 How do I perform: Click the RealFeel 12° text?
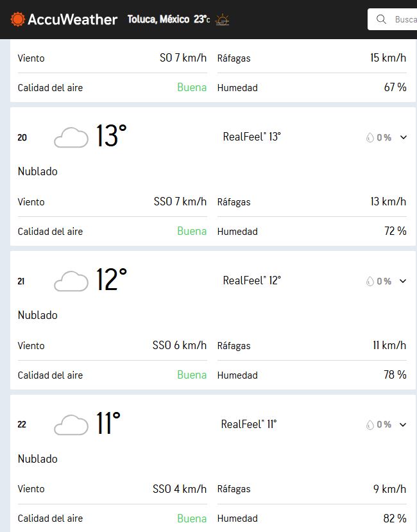(251, 280)
